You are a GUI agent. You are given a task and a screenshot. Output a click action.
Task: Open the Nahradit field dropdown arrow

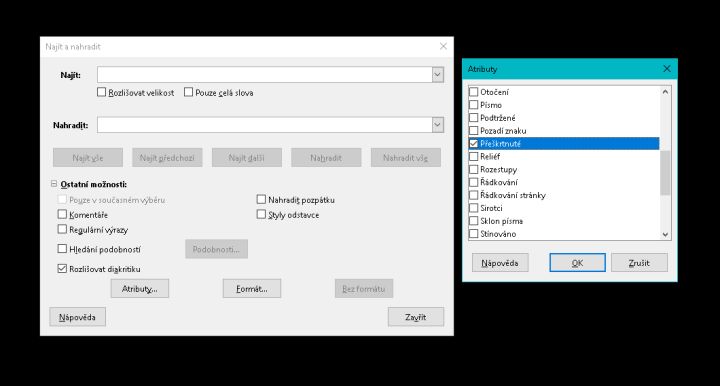438,124
